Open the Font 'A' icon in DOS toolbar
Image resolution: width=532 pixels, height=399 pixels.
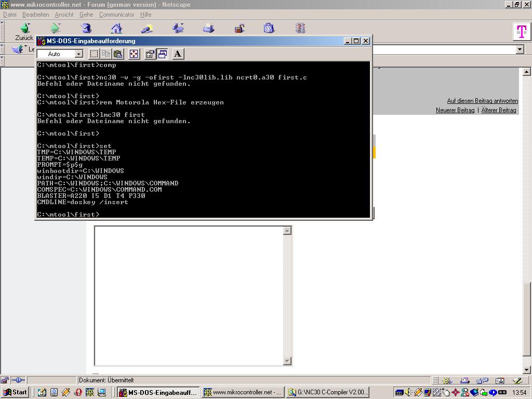click(x=178, y=54)
